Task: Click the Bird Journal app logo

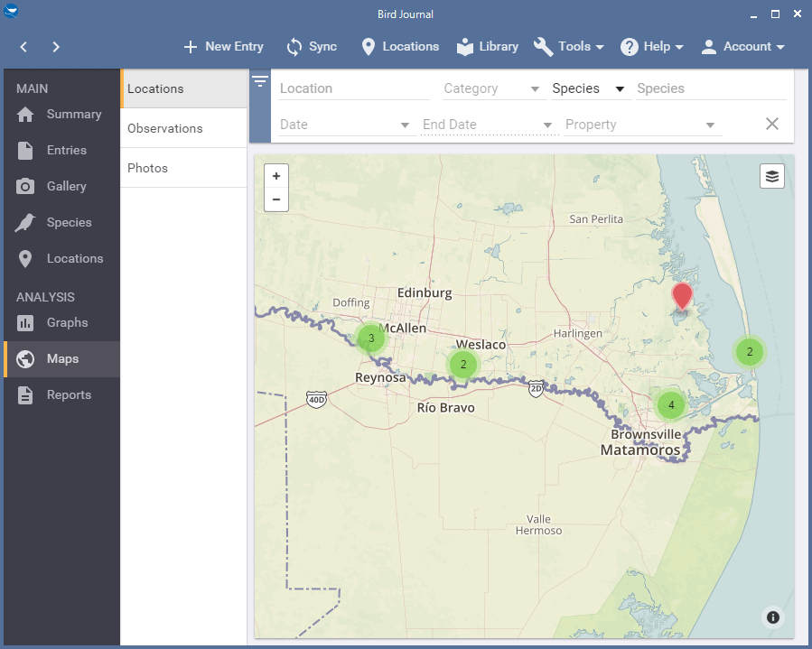Action: (11, 11)
